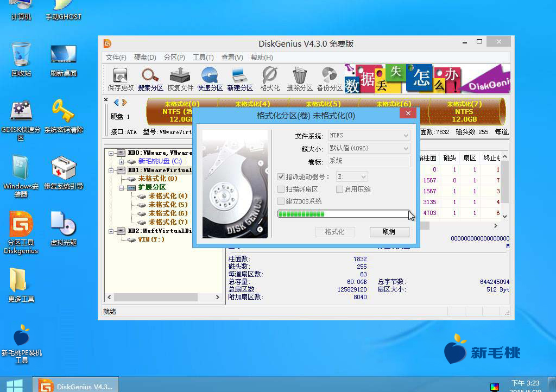Open the drive letter E: dropdown
This screenshot has width=556, height=392.
(x=352, y=176)
